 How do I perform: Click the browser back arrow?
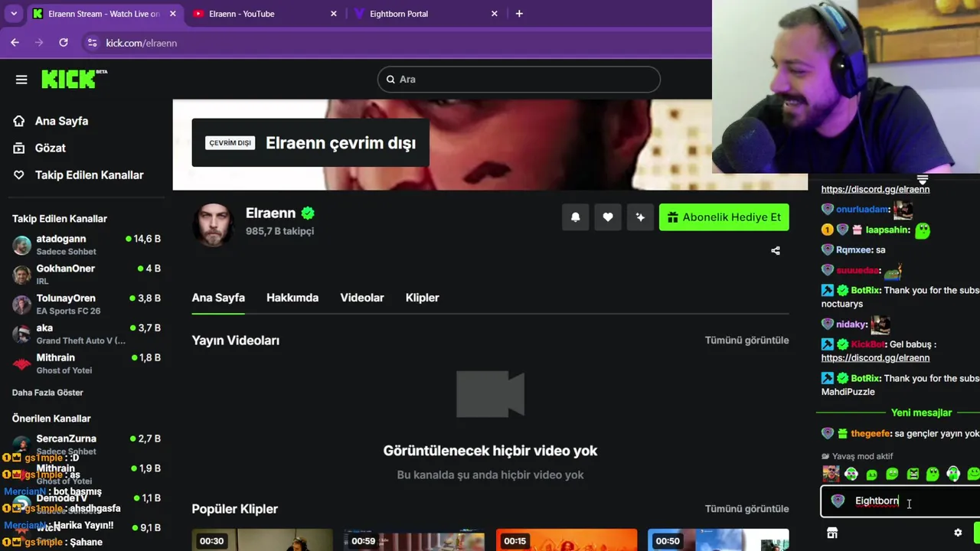15,43
